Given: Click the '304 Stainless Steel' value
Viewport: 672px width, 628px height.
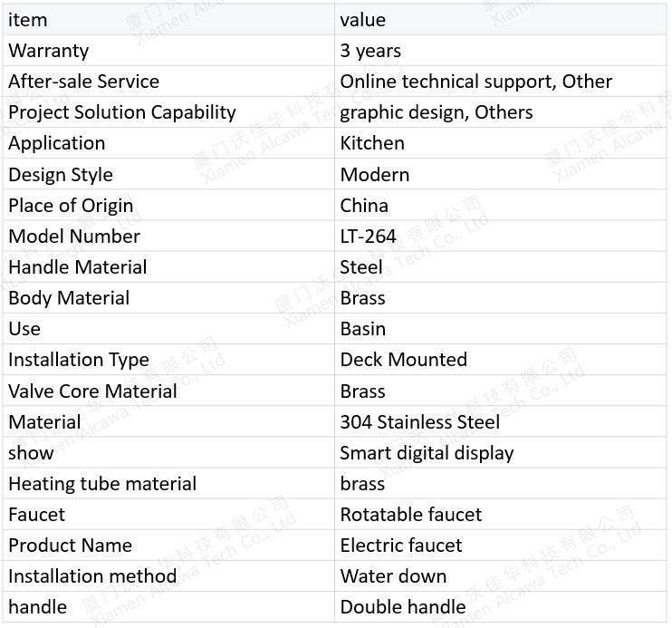Looking at the screenshot, I should pyautogui.click(x=420, y=422).
